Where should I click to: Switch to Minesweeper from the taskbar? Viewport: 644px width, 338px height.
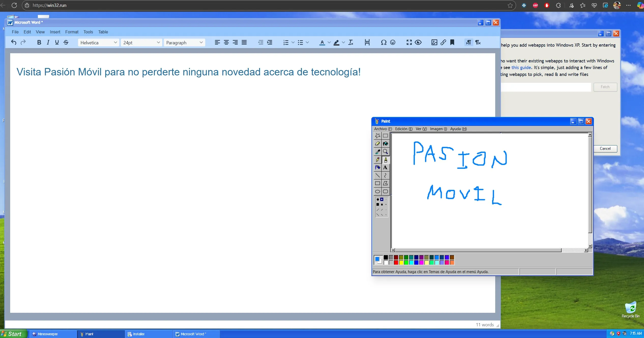click(54, 334)
